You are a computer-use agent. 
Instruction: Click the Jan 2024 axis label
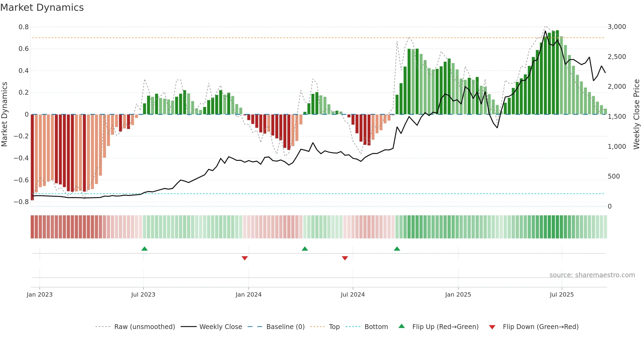click(x=249, y=294)
